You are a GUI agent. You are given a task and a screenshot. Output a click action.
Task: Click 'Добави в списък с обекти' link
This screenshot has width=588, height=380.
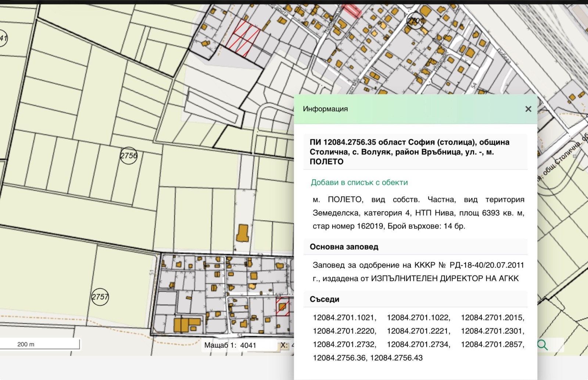coord(359,182)
